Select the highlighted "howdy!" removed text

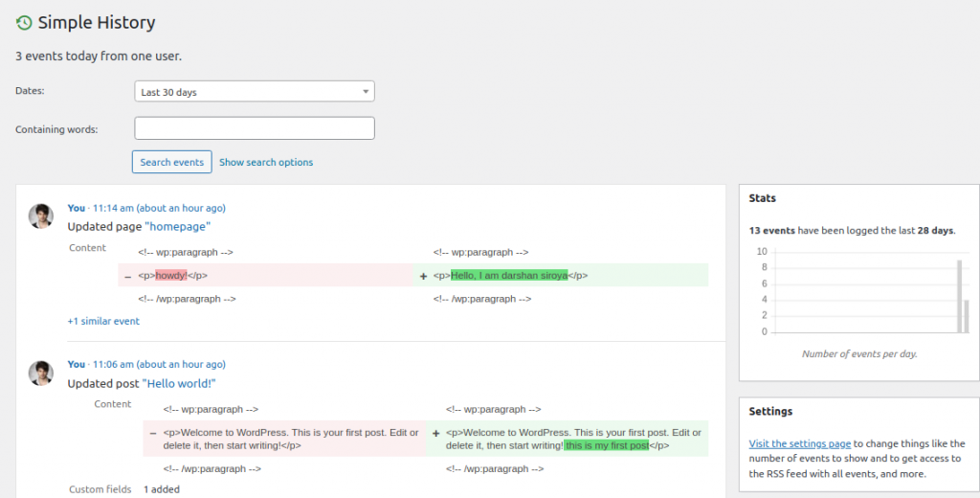tap(171, 275)
